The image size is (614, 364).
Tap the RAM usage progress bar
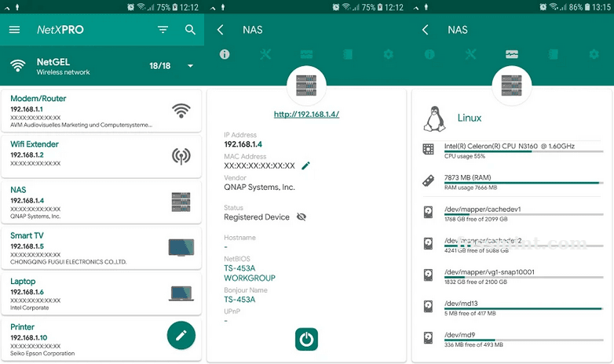coord(524,183)
